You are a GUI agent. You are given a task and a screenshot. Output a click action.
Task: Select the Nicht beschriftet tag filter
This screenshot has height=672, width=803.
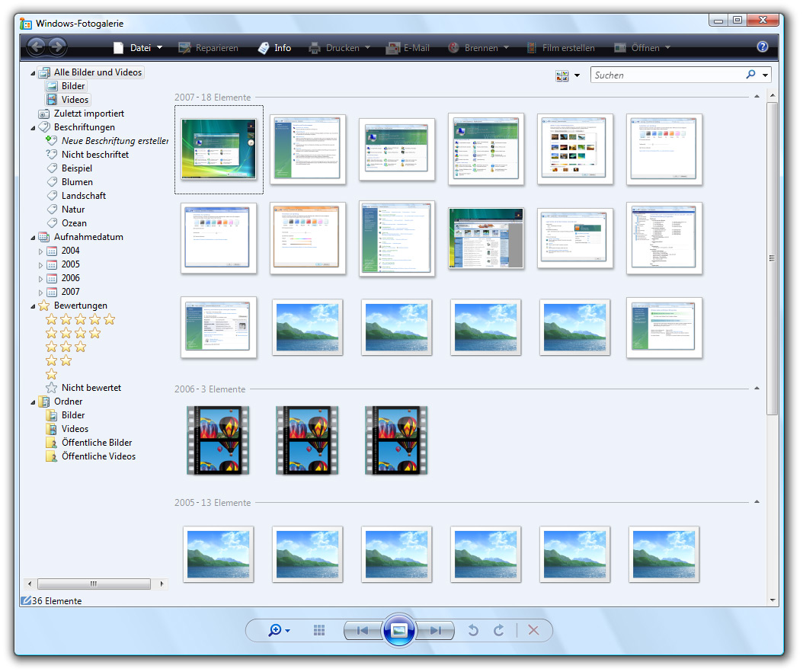pos(94,155)
